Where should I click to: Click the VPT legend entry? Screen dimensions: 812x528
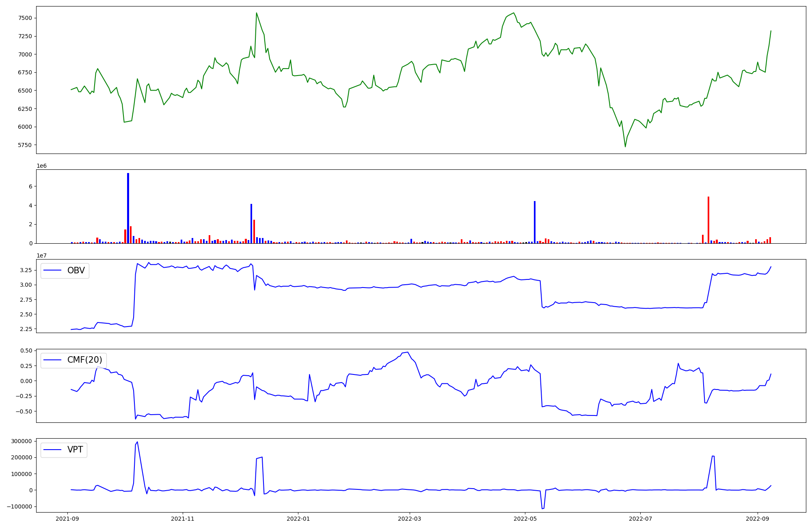(x=75, y=450)
